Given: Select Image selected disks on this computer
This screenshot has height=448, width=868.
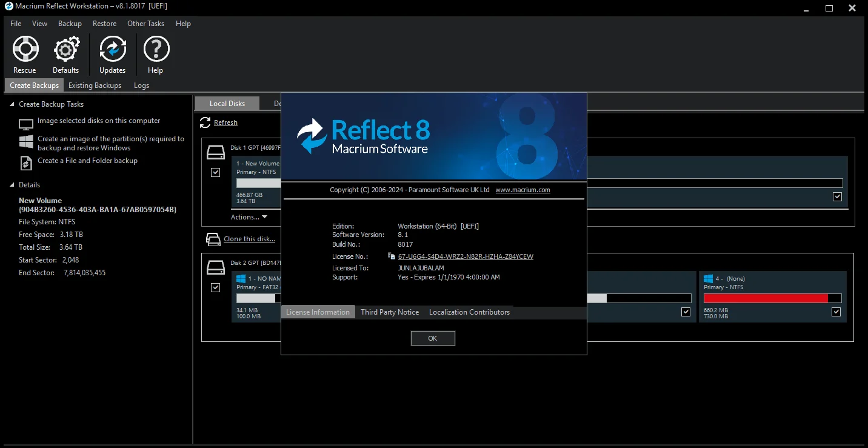Looking at the screenshot, I should pyautogui.click(x=99, y=121).
